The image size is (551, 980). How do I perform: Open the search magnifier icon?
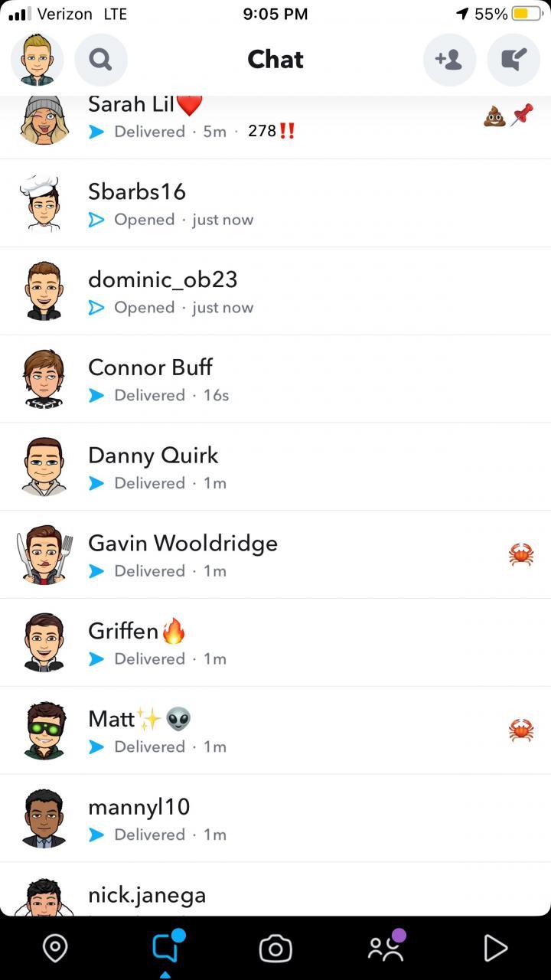(101, 60)
